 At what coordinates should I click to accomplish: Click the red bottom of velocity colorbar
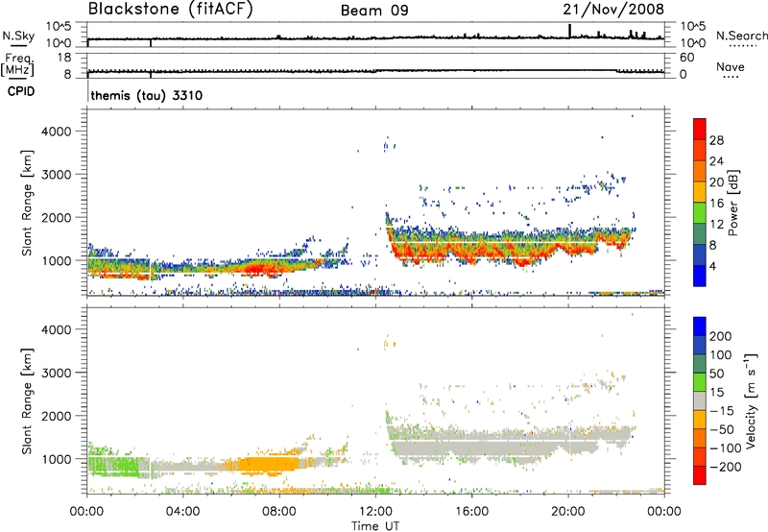pos(700,475)
